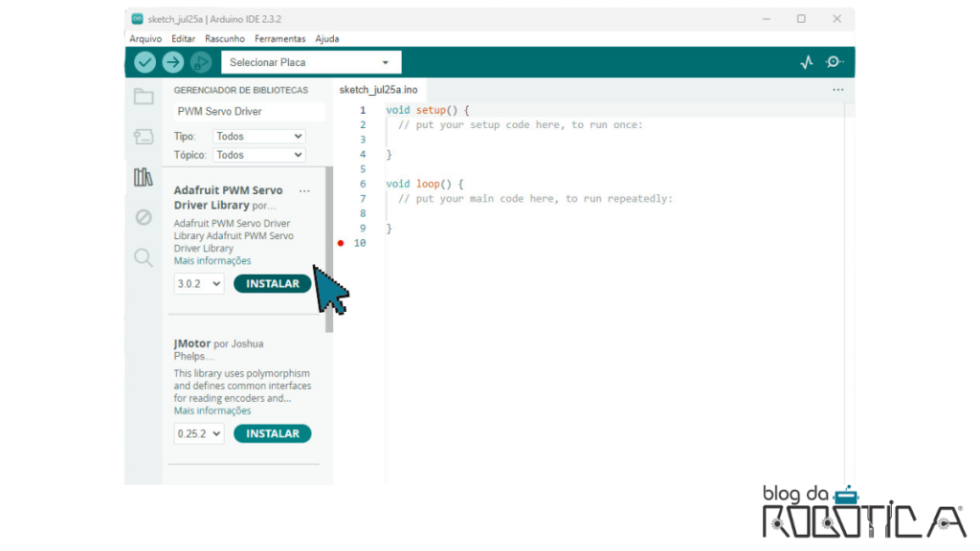This screenshot has width=980, height=551.
Task: Open the Ferramentas menu
Action: pyautogui.click(x=280, y=38)
